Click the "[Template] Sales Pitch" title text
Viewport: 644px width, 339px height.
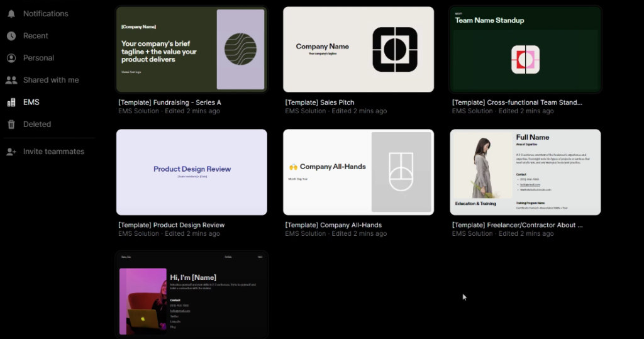point(319,103)
